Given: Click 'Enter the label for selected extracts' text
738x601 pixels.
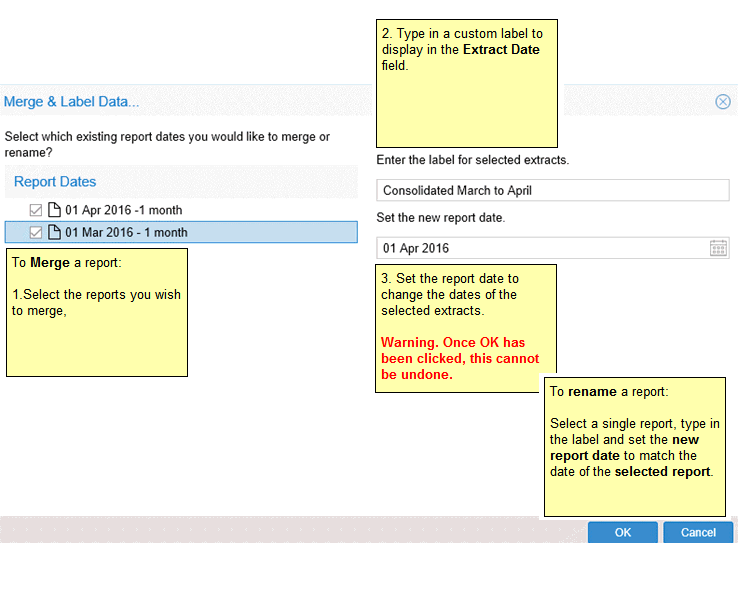Looking at the screenshot, I should coord(473,160).
